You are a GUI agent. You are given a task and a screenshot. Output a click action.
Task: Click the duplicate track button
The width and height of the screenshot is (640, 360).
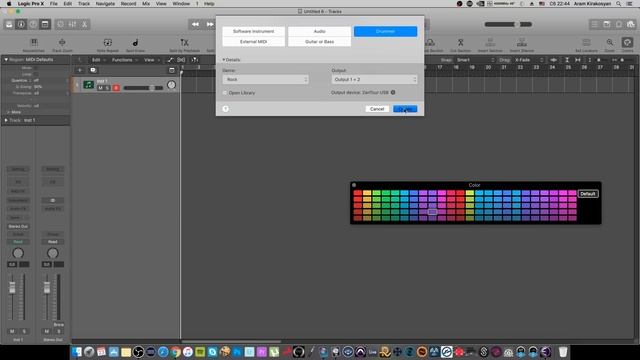click(93, 70)
